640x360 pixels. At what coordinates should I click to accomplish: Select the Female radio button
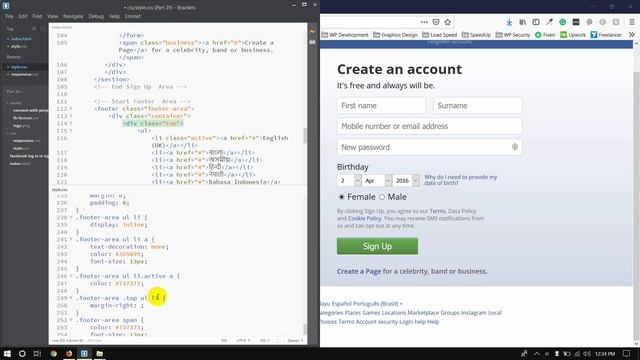tap(342, 197)
